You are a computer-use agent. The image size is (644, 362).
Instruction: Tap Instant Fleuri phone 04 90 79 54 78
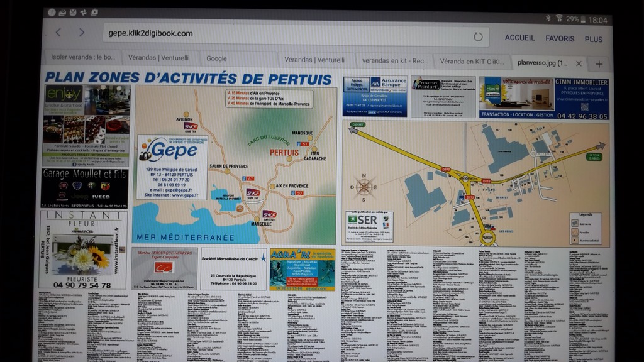(82, 285)
